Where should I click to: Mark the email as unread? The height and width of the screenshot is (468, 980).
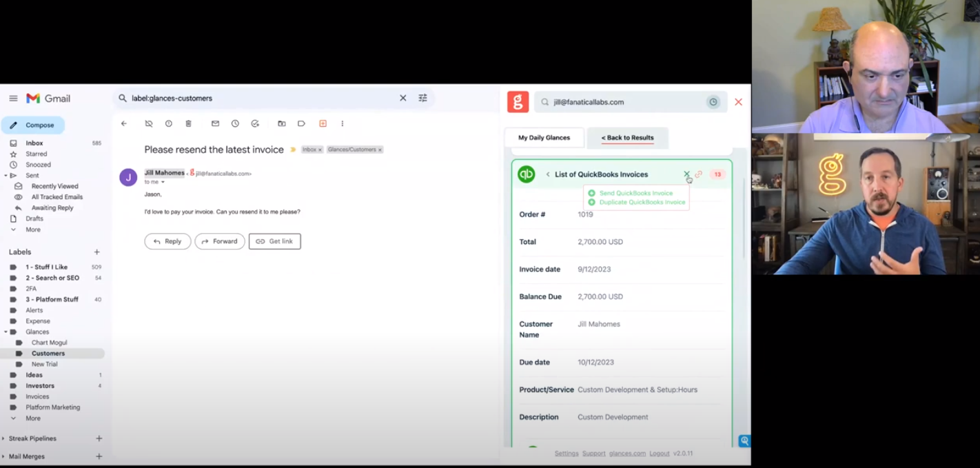pos(215,123)
